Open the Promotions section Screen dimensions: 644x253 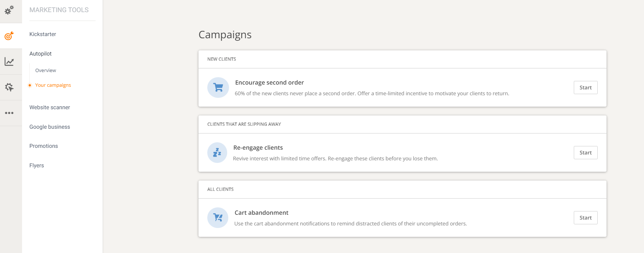[x=44, y=146]
